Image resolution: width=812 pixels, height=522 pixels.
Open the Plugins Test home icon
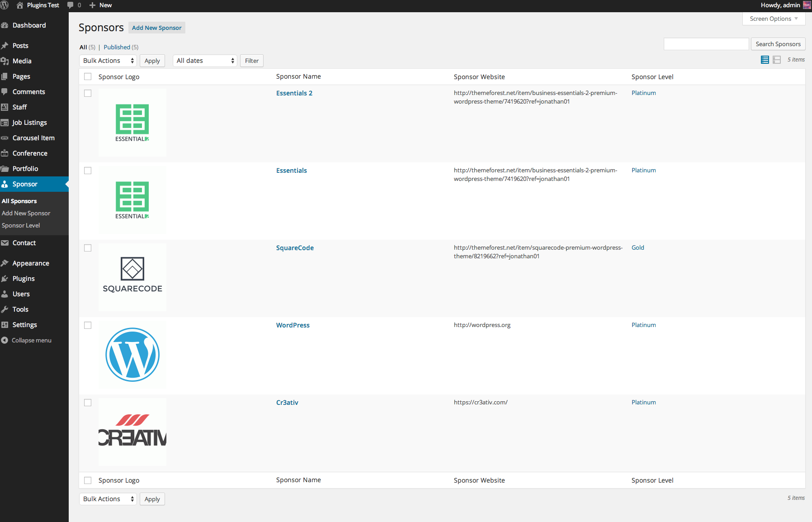[20, 5]
